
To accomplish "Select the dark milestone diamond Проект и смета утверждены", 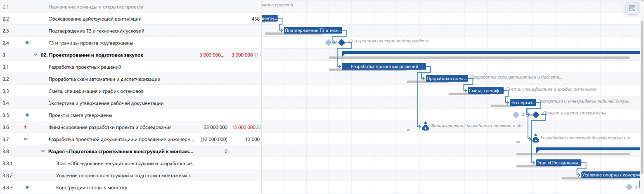I will pos(536,115).
